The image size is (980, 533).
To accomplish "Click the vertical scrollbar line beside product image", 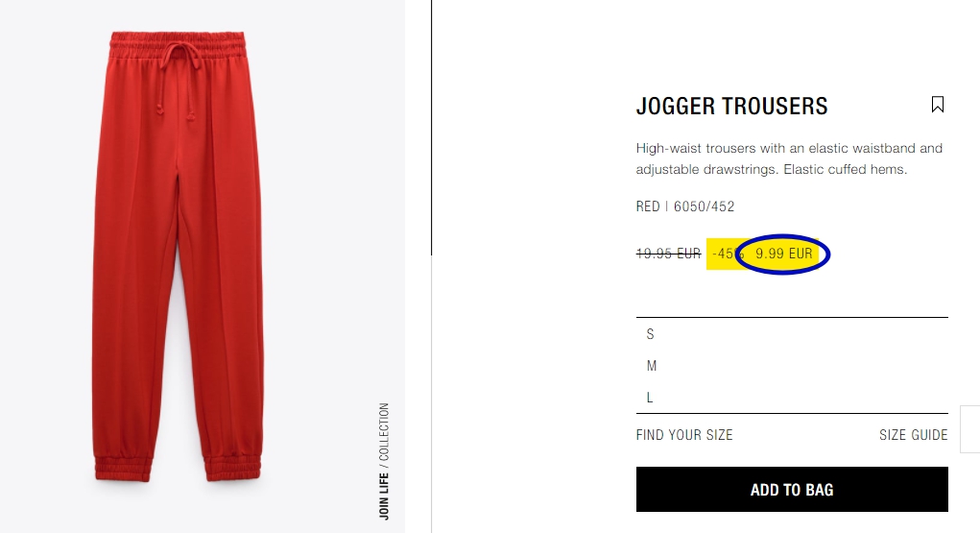I will (x=431, y=128).
